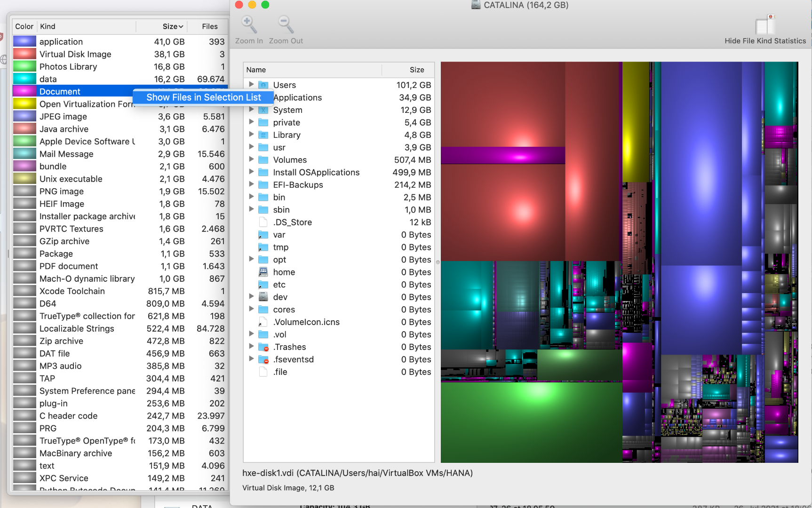The image size is (812, 508).
Task: Expand the Users folder disclosure triangle
Action: coord(251,85)
